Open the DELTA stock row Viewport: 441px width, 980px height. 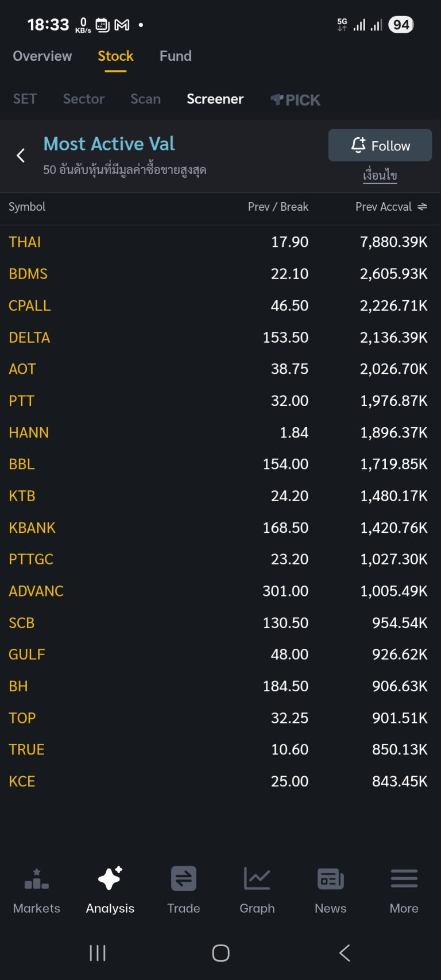click(x=29, y=337)
